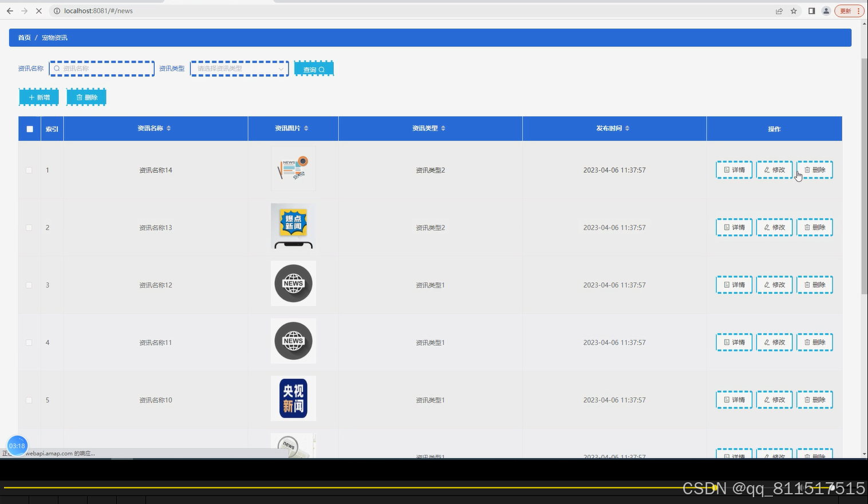
Task: Open NEWS globe thumbnail for 资讯名称11
Action: pyautogui.click(x=293, y=341)
